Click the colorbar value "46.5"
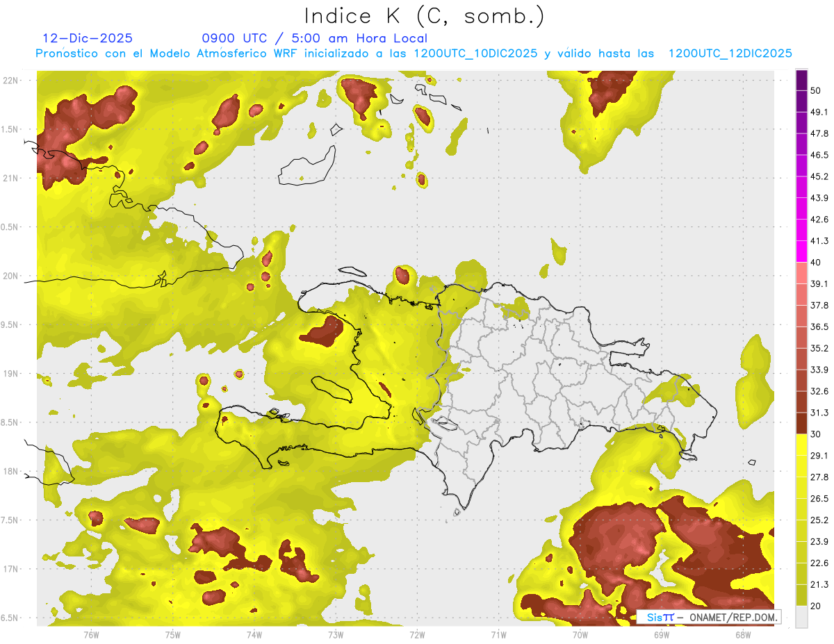834x644 pixels. point(819,155)
